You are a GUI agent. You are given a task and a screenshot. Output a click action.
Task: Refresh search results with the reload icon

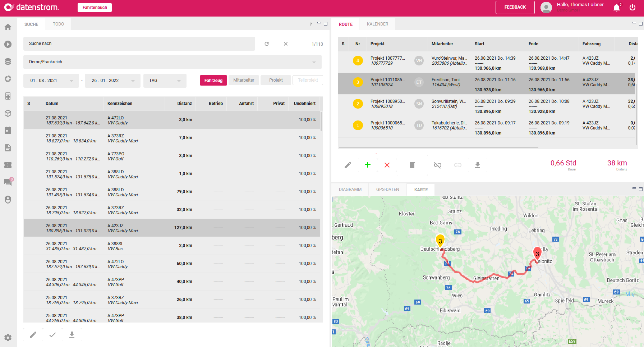click(267, 44)
